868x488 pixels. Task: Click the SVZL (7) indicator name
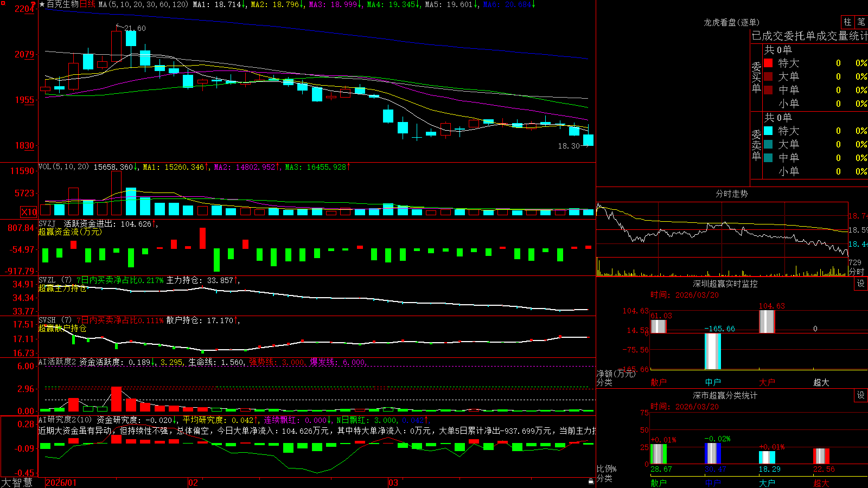click(55, 280)
